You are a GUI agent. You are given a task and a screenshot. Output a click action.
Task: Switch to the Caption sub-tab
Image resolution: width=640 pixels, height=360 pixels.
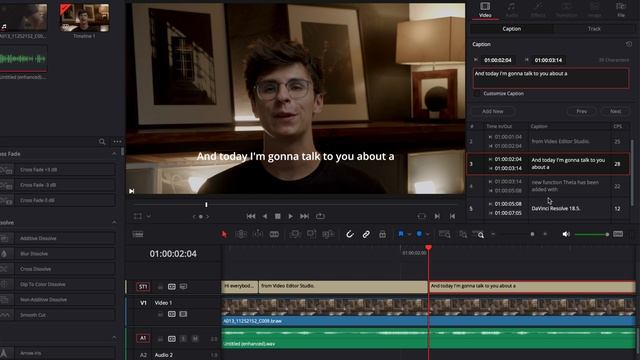(x=511, y=29)
